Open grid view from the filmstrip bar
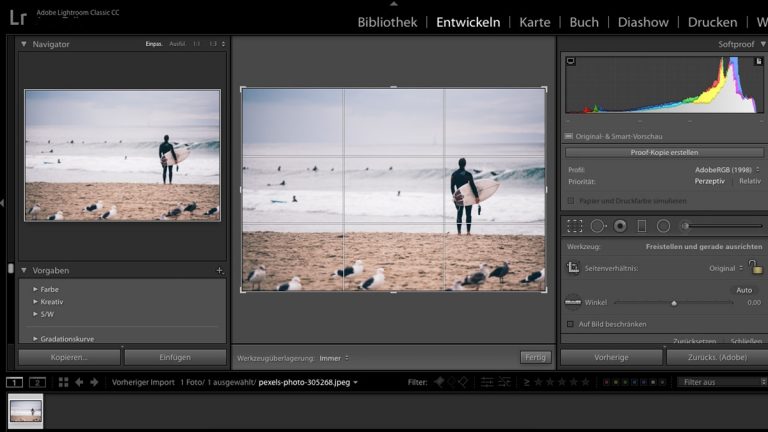Image resolution: width=768 pixels, height=432 pixels. click(64, 382)
